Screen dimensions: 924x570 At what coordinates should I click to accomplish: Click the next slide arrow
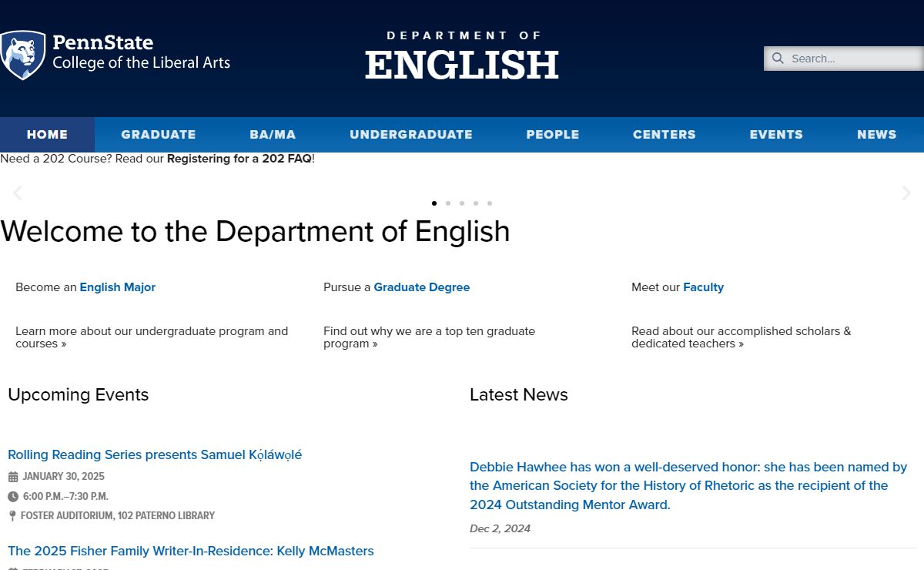coord(906,193)
